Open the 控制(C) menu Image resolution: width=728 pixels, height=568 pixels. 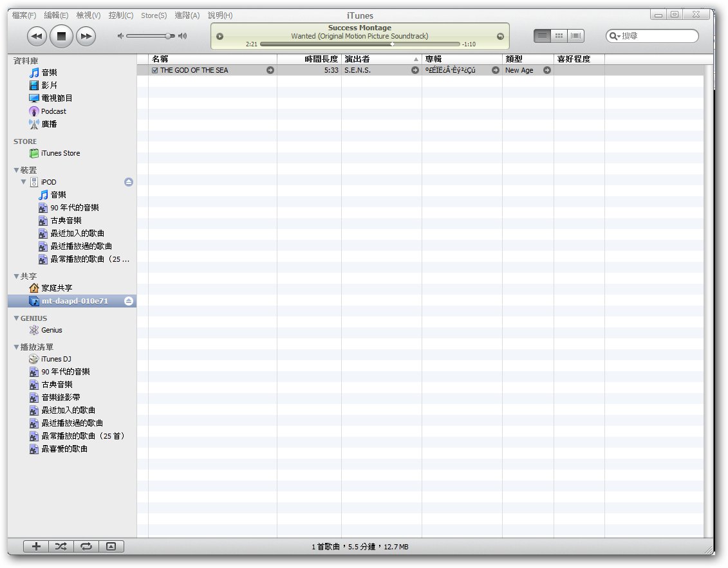tap(121, 15)
